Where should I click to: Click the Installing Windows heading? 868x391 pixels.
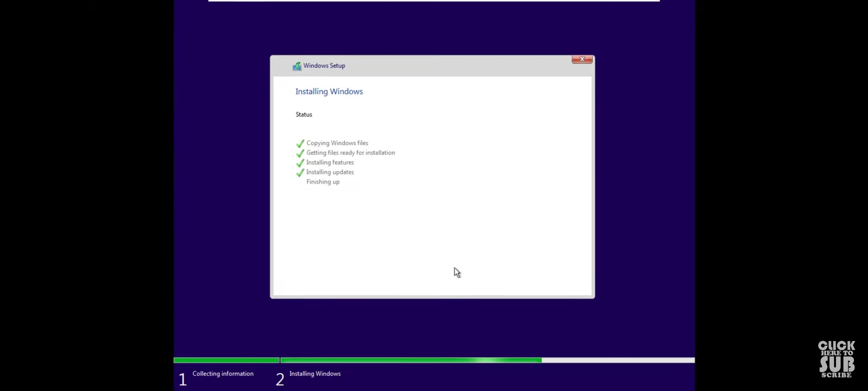329,92
